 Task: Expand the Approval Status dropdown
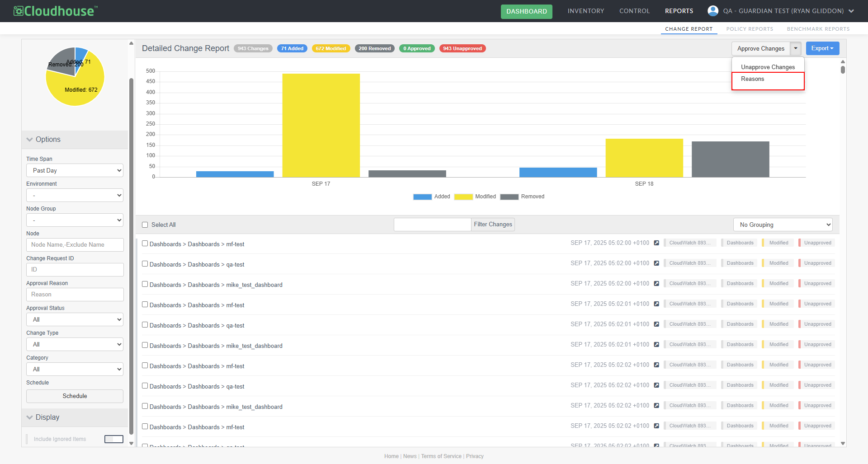75,320
